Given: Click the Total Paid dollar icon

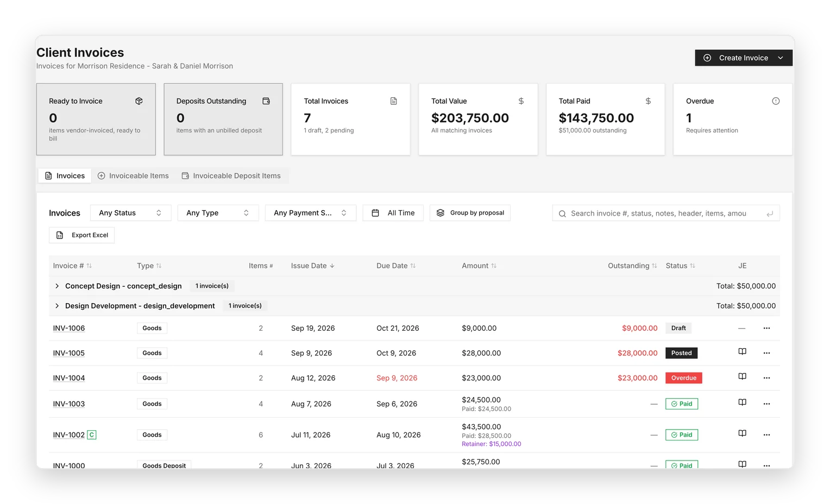Looking at the screenshot, I should [x=648, y=101].
